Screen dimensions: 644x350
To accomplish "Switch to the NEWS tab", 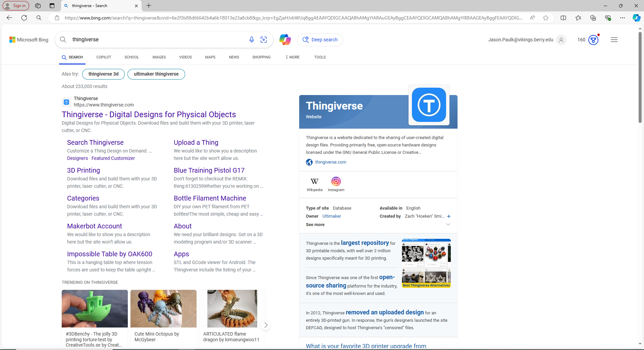I will tap(234, 57).
